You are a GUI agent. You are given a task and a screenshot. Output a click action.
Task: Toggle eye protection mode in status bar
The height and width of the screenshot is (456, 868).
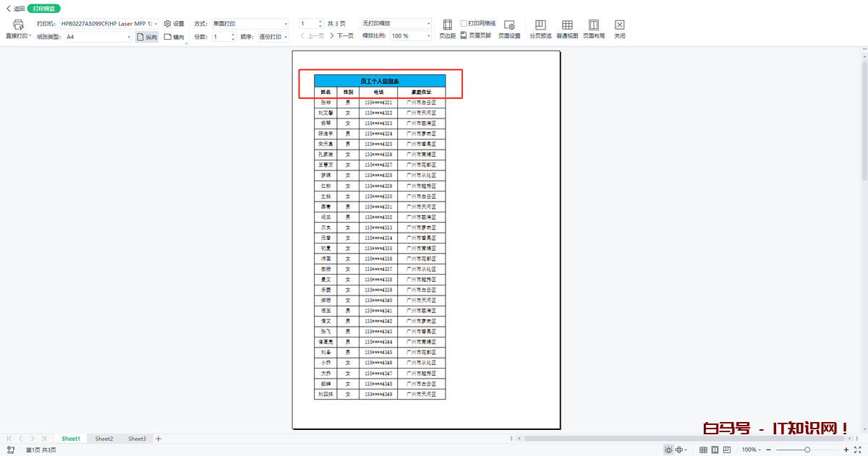(x=668, y=449)
